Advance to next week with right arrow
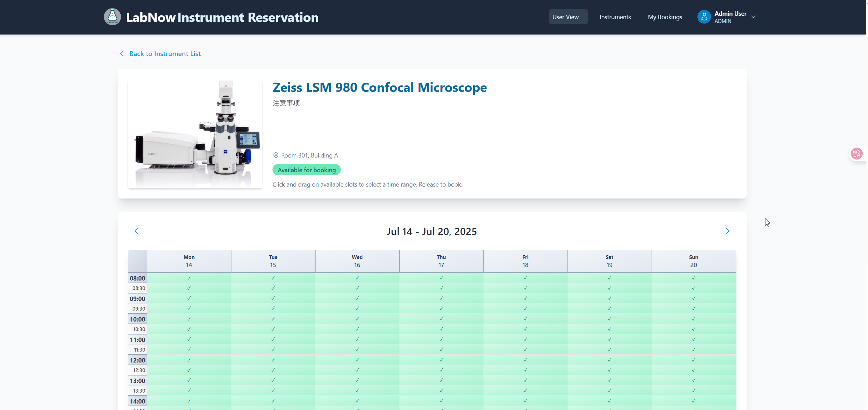This screenshot has height=410, width=868. pos(727,231)
